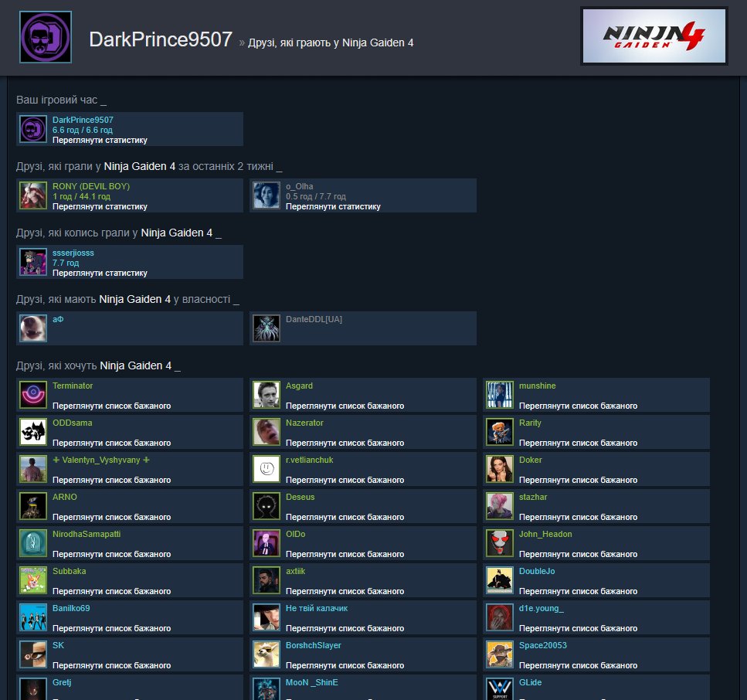Image resolution: width=747 pixels, height=700 pixels.
Task: Open the Ninja Gaiden 4 game banner
Action: point(654,36)
